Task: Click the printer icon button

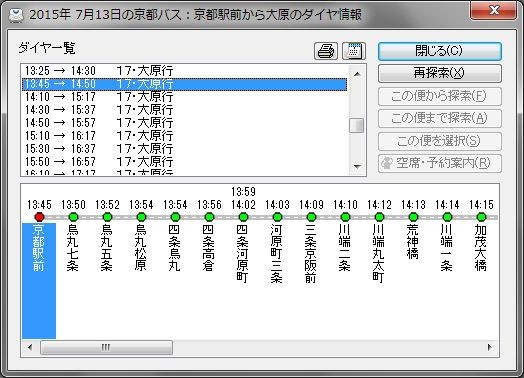Action: [326, 51]
